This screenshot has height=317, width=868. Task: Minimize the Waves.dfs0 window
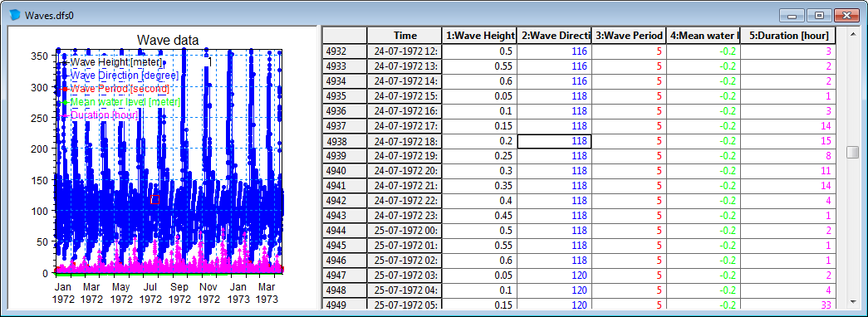click(791, 16)
